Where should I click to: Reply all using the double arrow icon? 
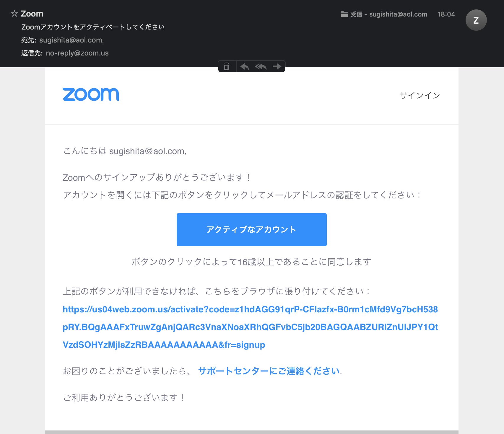[261, 66]
